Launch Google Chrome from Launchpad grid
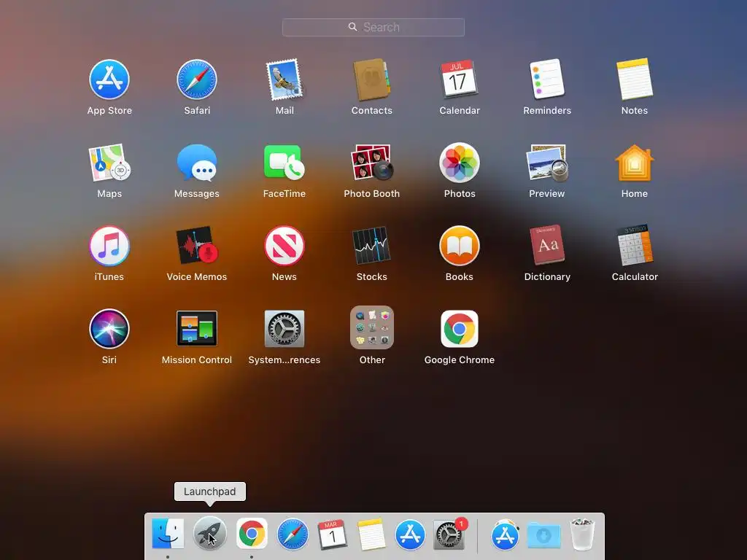The height and width of the screenshot is (560, 747). click(460, 329)
